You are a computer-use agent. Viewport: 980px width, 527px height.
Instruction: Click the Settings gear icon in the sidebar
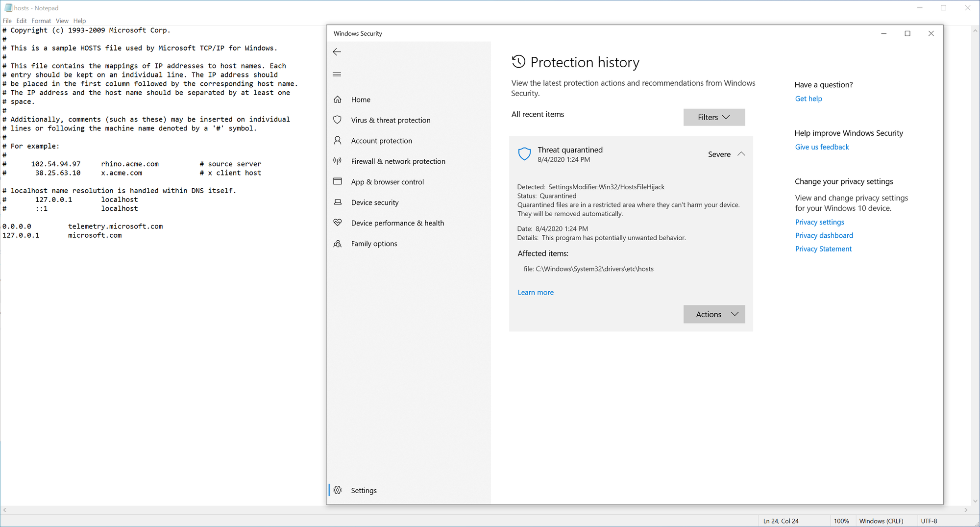point(338,490)
